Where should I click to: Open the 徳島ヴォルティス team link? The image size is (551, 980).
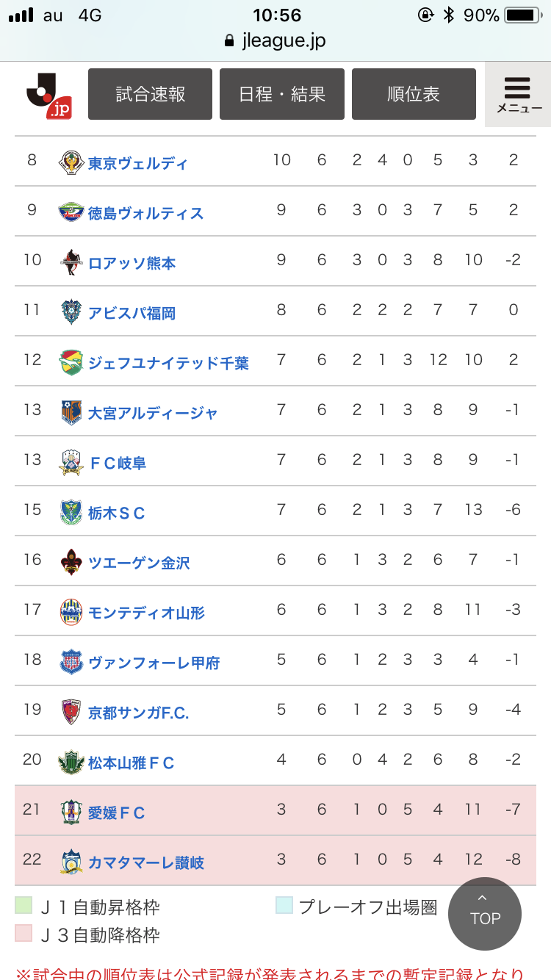[x=145, y=213]
